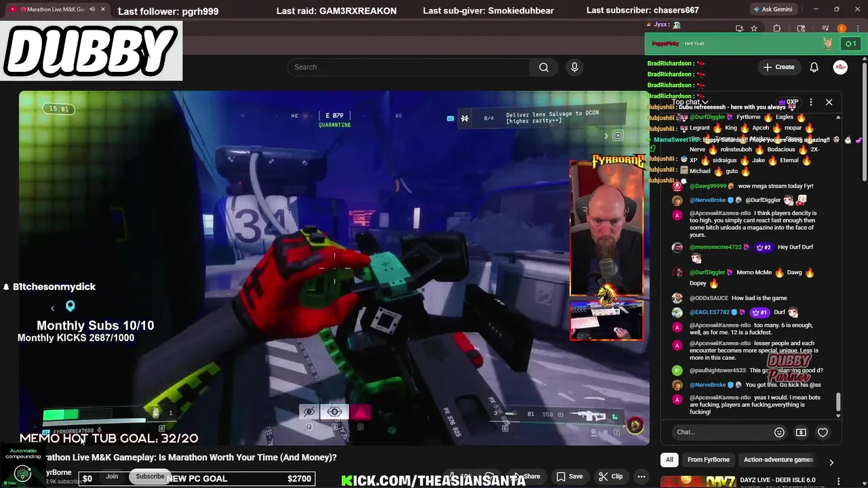868x488 pixels.
Task: Save the video to a playlist
Action: coord(570,476)
